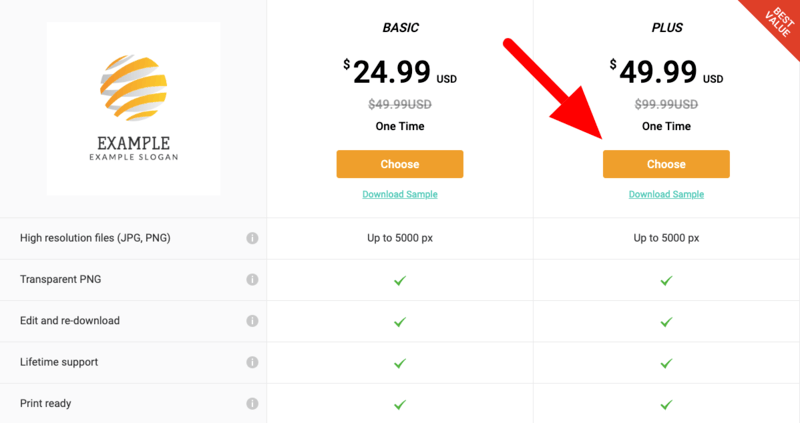Open Download Sample link under Plus

tap(666, 194)
